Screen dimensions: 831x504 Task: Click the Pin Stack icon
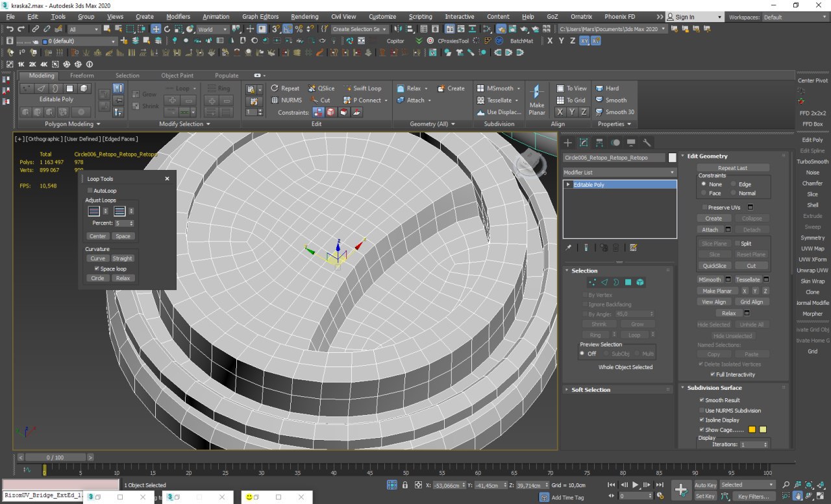point(569,248)
